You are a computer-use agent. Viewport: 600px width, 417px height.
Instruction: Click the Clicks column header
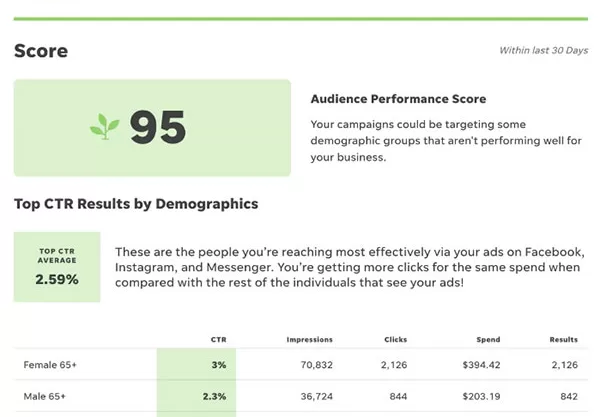tap(396, 340)
